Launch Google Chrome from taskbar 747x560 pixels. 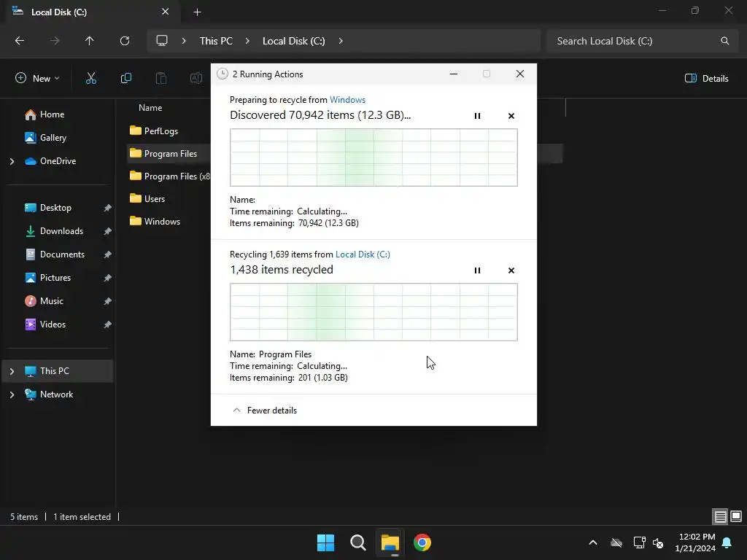tap(422, 542)
